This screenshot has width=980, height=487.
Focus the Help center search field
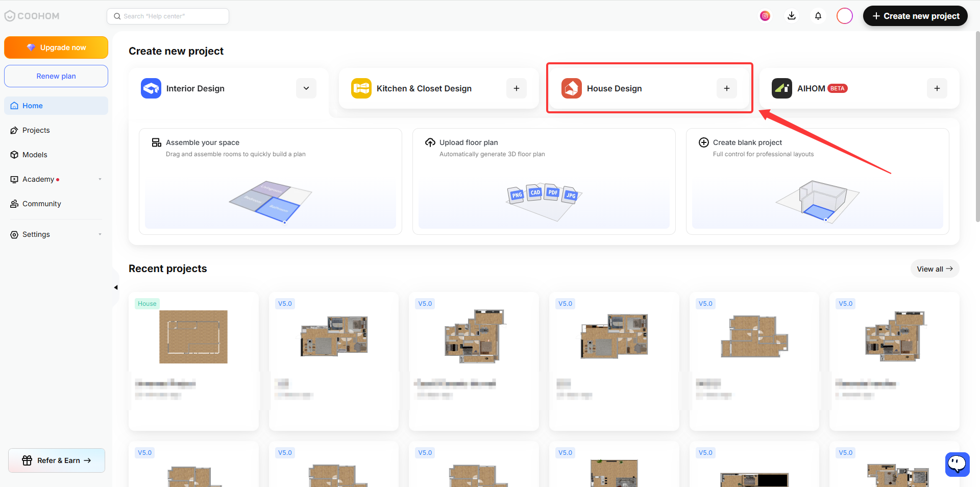click(x=168, y=16)
